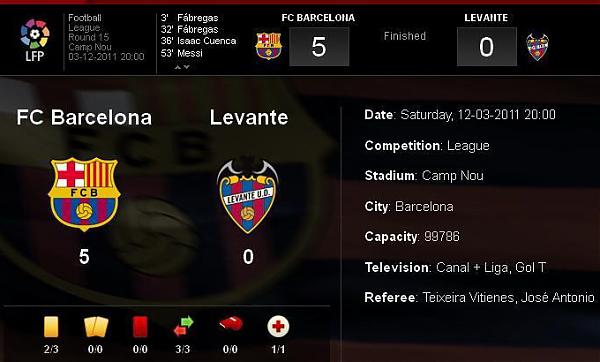This screenshot has width=600, height=362.
Task: Select the 36' Isaac Cuenca goal entry
Action: (x=198, y=41)
